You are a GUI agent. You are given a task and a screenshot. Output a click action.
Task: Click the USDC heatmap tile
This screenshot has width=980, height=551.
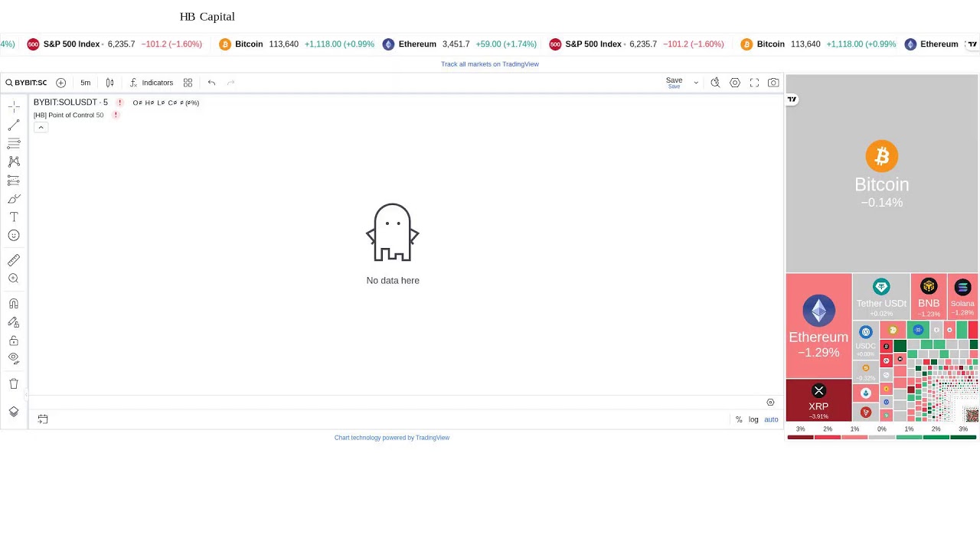click(x=865, y=340)
